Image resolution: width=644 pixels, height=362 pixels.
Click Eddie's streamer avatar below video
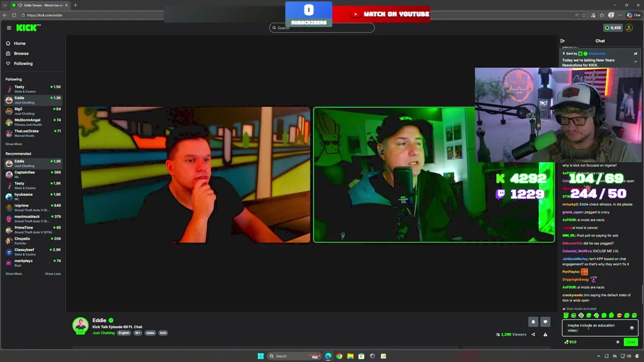(x=80, y=325)
